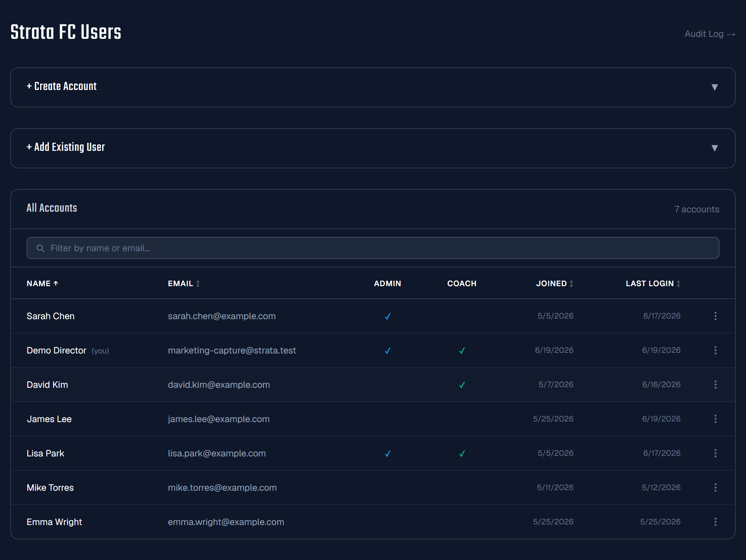Click the 7 accounts count label

[696, 209]
